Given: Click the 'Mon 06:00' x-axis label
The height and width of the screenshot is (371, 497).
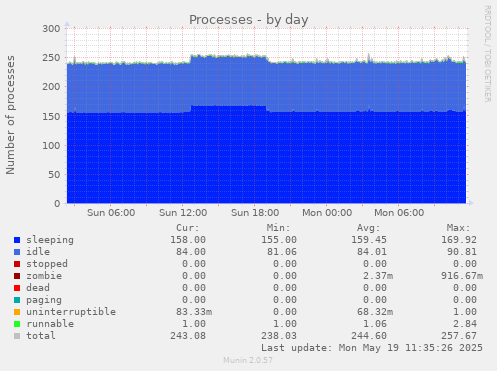Looking at the screenshot, I should pos(399,213).
